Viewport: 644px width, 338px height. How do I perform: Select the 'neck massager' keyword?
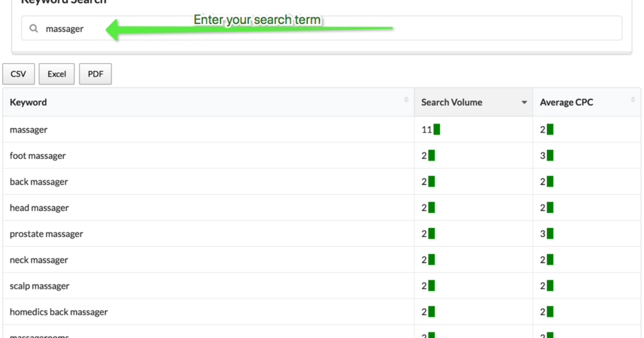(39, 260)
